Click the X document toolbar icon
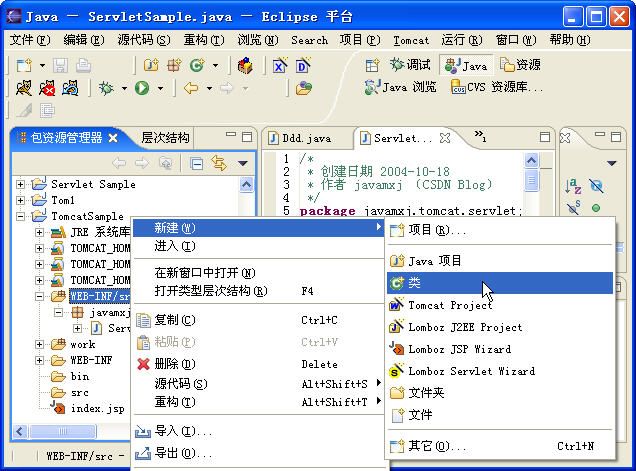This screenshot has width=636, height=471. click(x=279, y=65)
